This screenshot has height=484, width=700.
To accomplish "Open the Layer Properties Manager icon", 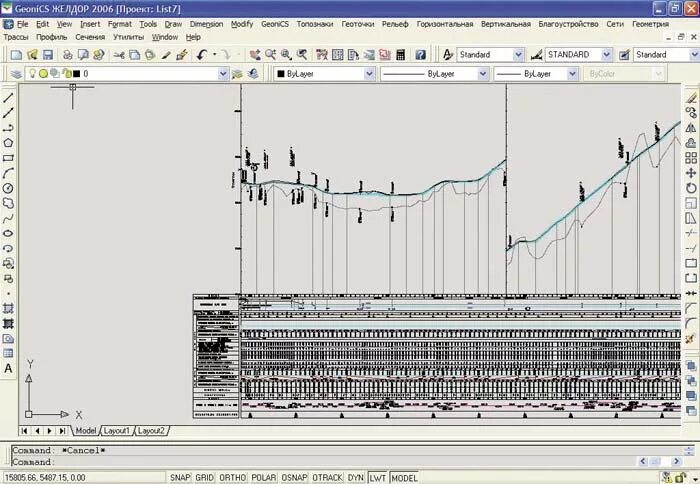I will [x=17, y=74].
